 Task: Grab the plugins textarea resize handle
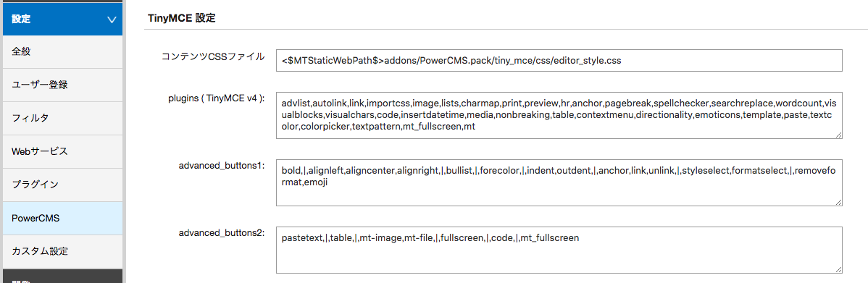(839, 135)
